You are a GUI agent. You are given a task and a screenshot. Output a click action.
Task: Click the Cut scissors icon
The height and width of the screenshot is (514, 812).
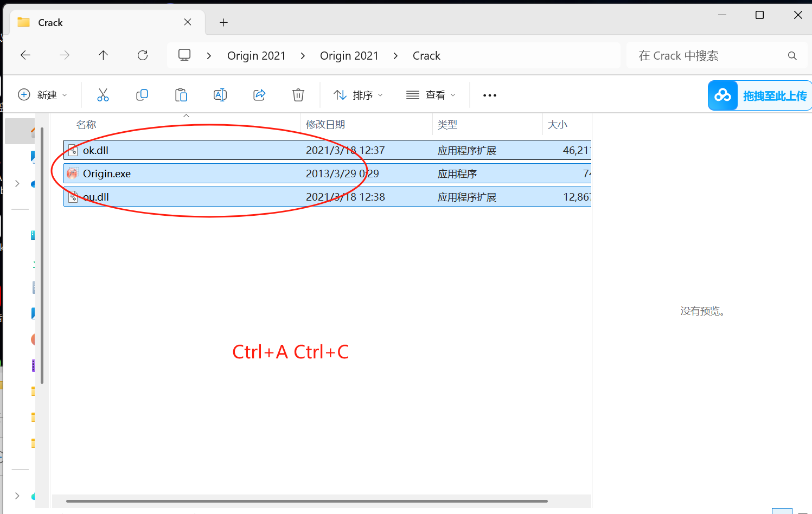[x=103, y=95]
